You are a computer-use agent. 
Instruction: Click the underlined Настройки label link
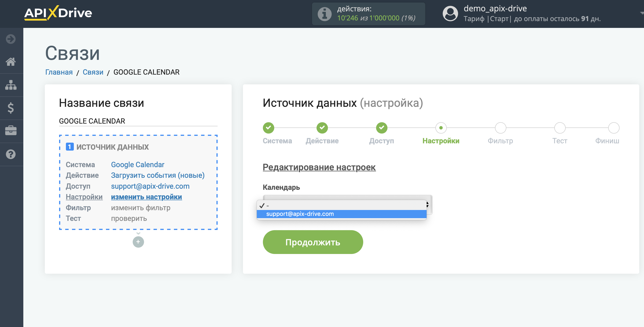(x=84, y=197)
